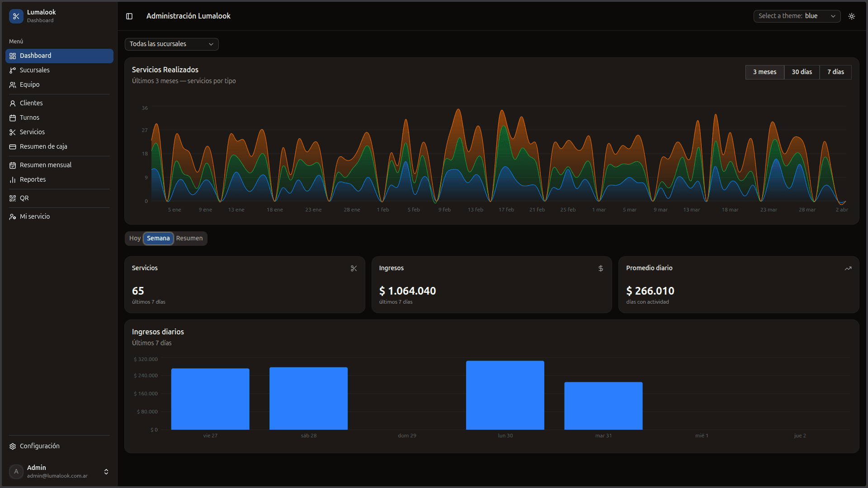Click the $ 1.064.040 ingresos value
Screen dimensions: 868x488
[x=407, y=291]
